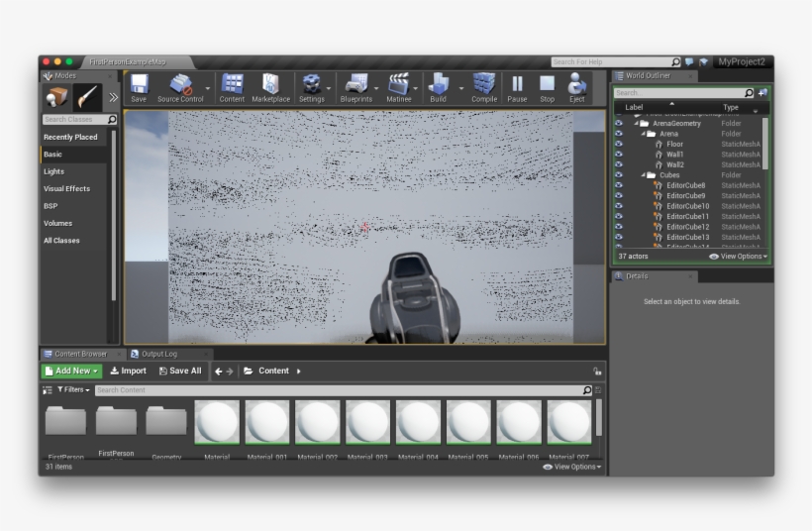Open the Build options dropdown arrow
This screenshot has width=812, height=531.
[x=461, y=88]
